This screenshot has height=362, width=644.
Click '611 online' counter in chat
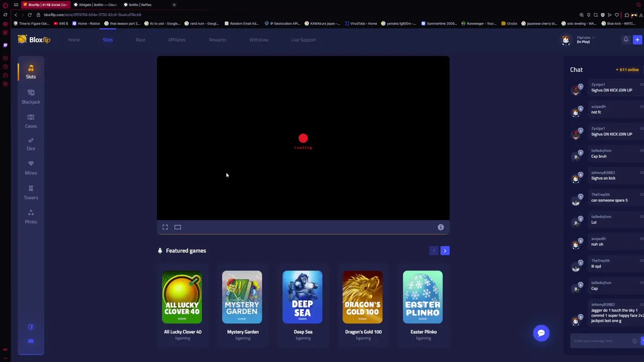[627, 70]
